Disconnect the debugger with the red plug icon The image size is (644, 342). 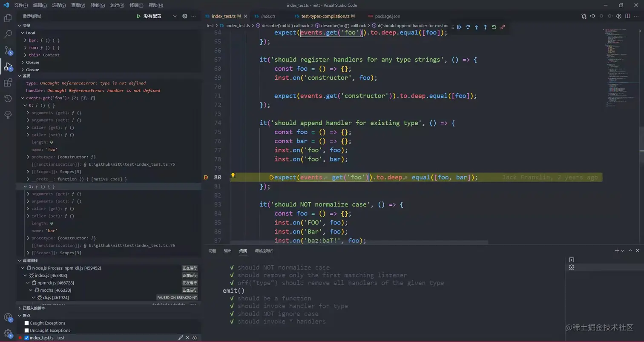click(503, 27)
